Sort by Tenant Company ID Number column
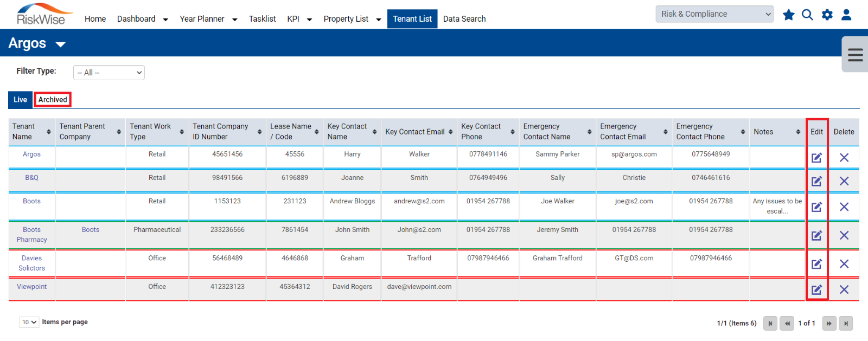The height and width of the screenshot is (341, 868). [x=259, y=132]
